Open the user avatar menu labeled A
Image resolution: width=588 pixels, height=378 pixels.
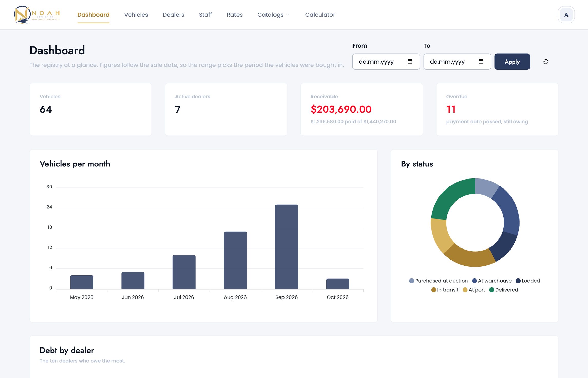pyautogui.click(x=566, y=15)
